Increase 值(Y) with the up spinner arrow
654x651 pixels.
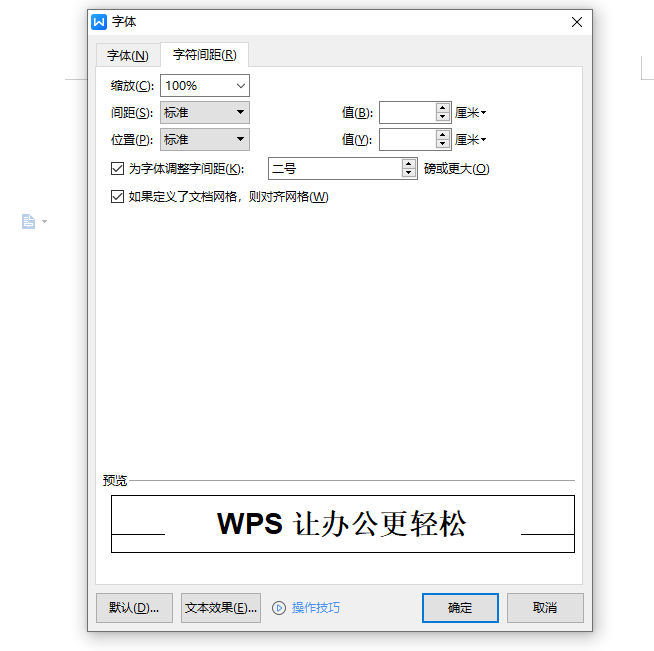pyautogui.click(x=443, y=135)
